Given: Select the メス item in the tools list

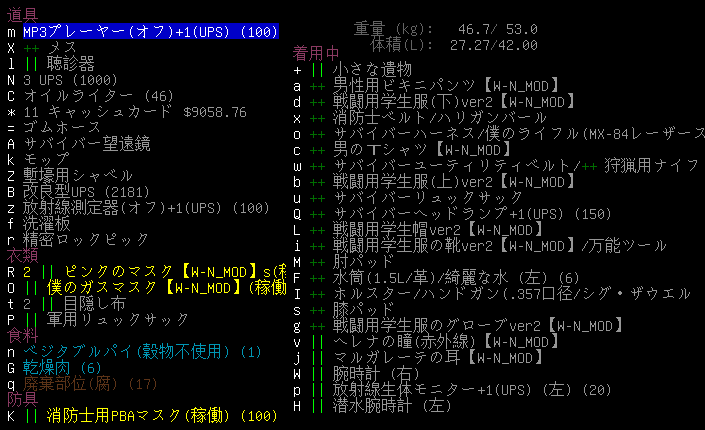Looking at the screenshot, I should (x=62, y=48).
